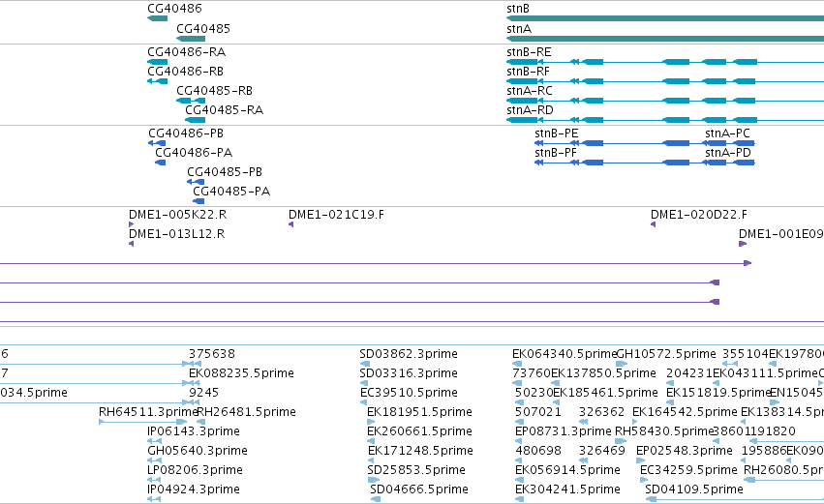Select EST EC34259.5prime
This screenshot has height=504, width=824.
pos(689,470)
